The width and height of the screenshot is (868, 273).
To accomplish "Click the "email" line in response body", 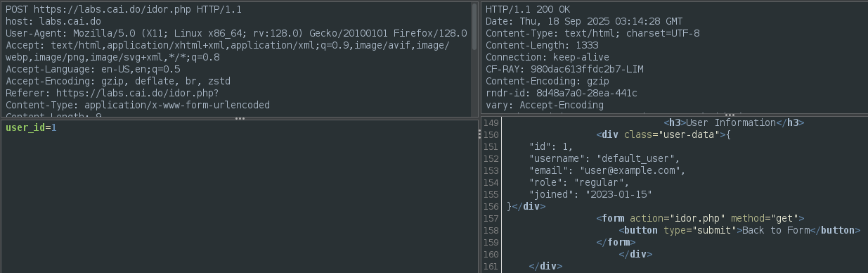I will click(x=607, y=170).
